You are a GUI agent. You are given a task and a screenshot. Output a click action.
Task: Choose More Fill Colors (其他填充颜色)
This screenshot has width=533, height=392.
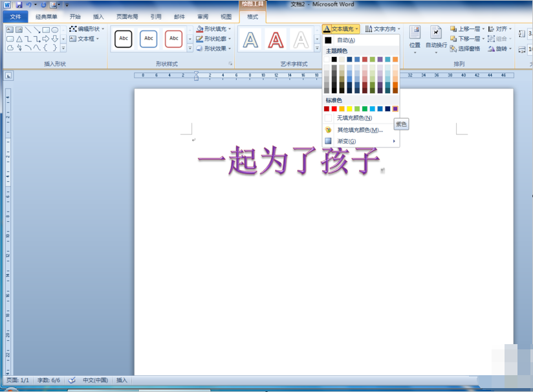(361, 130)
